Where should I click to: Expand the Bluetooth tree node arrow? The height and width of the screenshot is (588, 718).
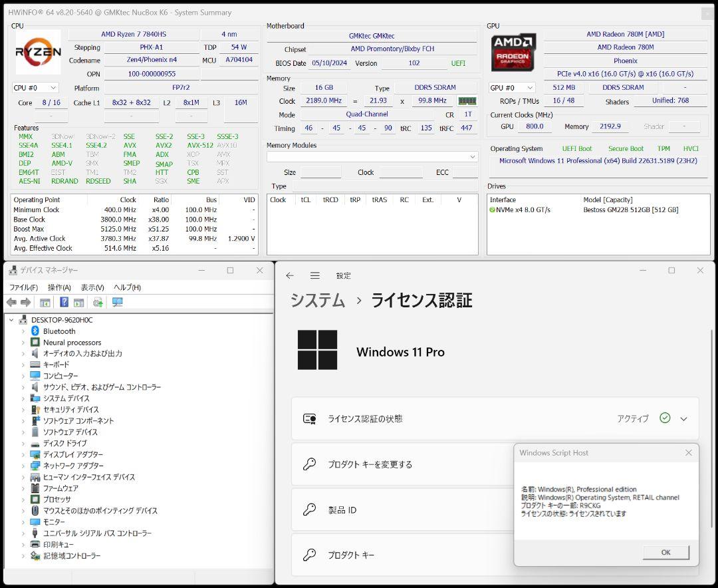(x=23, y=331)
